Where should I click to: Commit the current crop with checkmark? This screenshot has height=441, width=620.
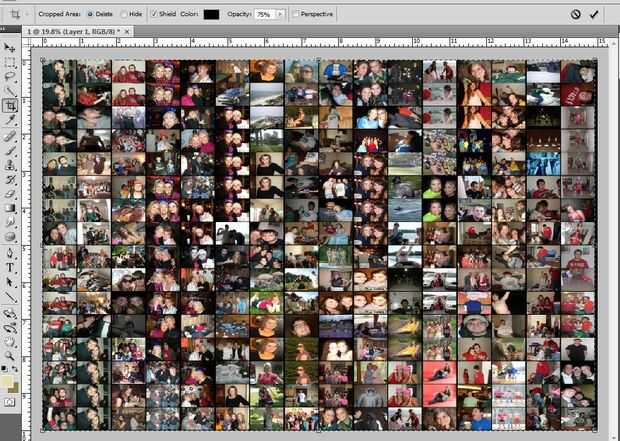[594, 14]
